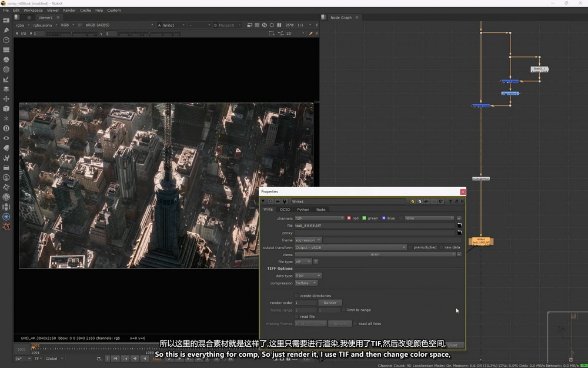The image size is (588, 368).
Task: Toggle the blue channel checkbox
Action: pyautogui.click(x=383, y=218)
